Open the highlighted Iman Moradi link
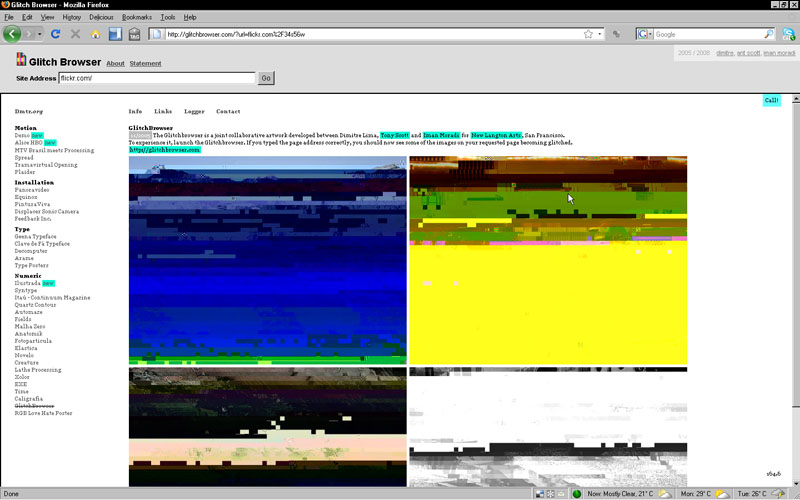800x500 pixels. (441, 135)
